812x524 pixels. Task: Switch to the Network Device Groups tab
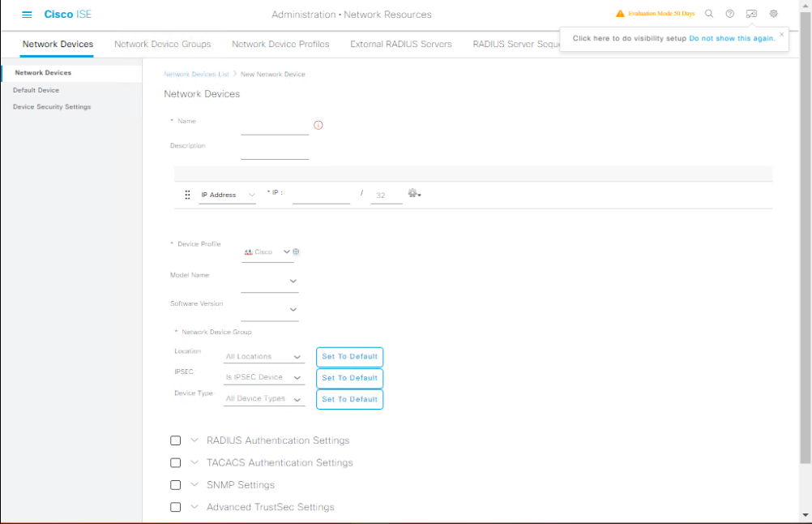pos(163,45)
